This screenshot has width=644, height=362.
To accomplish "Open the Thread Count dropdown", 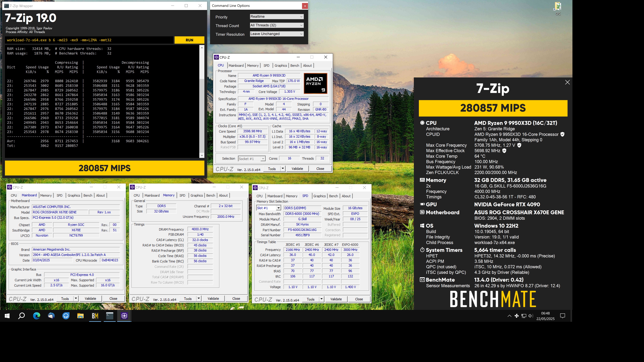I will coord(277,25).
